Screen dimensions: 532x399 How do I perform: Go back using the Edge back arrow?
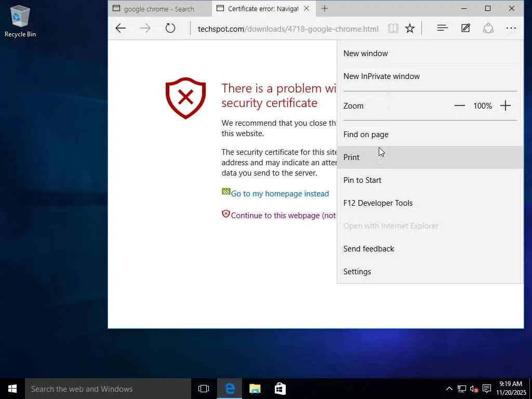pyautogui.click(x=121, y=28)
